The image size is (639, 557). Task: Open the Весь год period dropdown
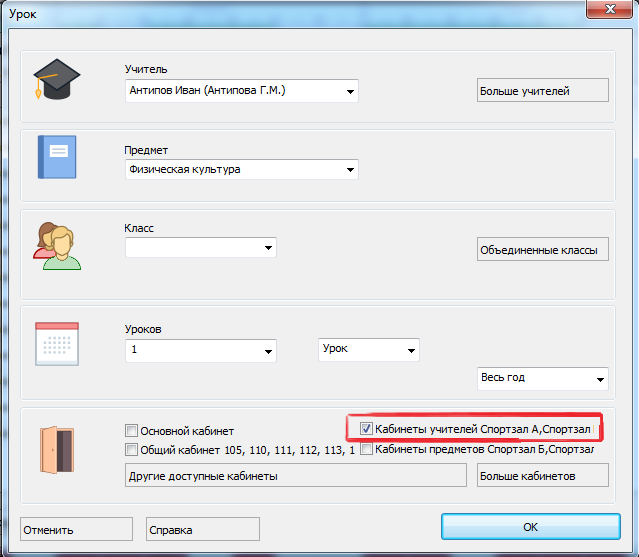(599, 379)
